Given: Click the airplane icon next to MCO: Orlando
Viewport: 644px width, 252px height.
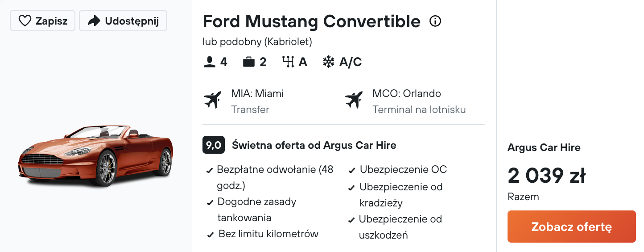Looking at the screenshot, I should (x=354, y=100).
